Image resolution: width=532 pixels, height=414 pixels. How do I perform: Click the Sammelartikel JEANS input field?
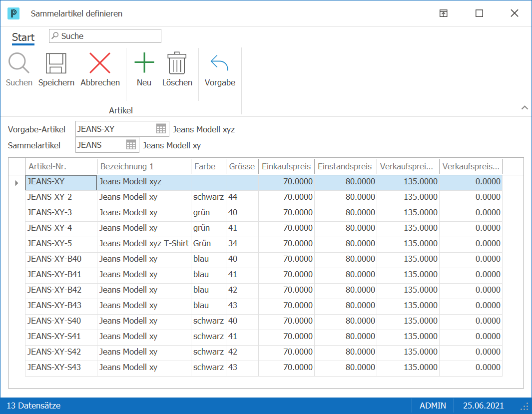[x=100, y=145]
